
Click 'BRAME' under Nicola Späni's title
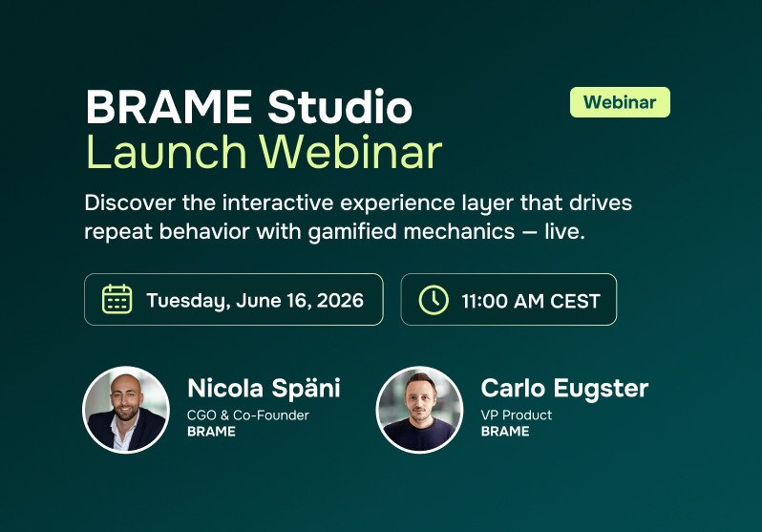coord(211,432)
